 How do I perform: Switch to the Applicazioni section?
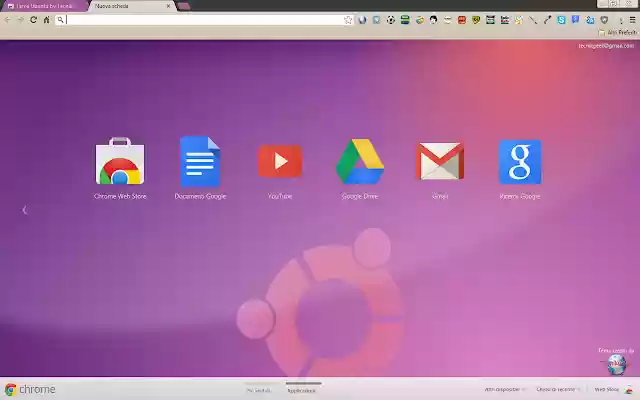302,390
